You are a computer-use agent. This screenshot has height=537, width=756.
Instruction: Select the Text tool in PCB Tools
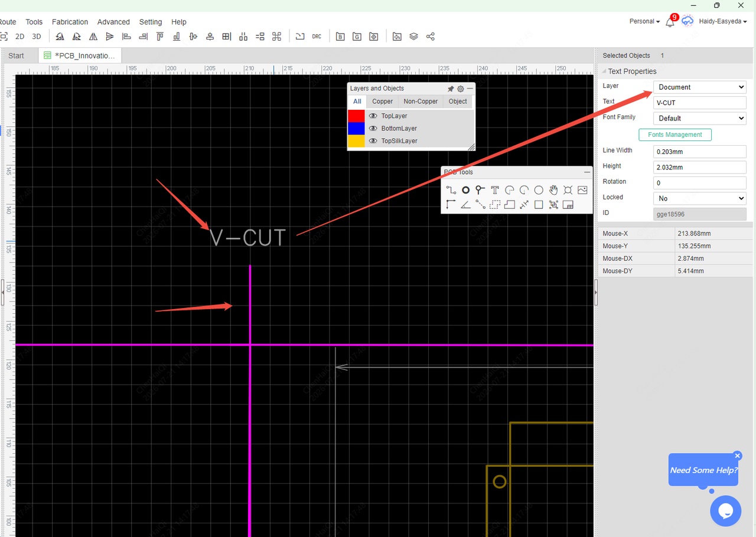(495, 190)
